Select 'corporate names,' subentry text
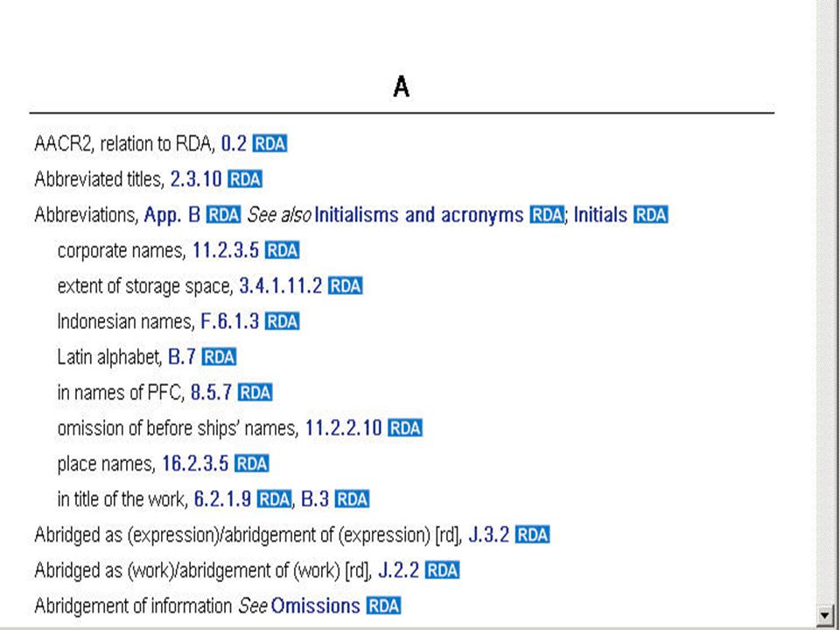 tap(122, 250)
